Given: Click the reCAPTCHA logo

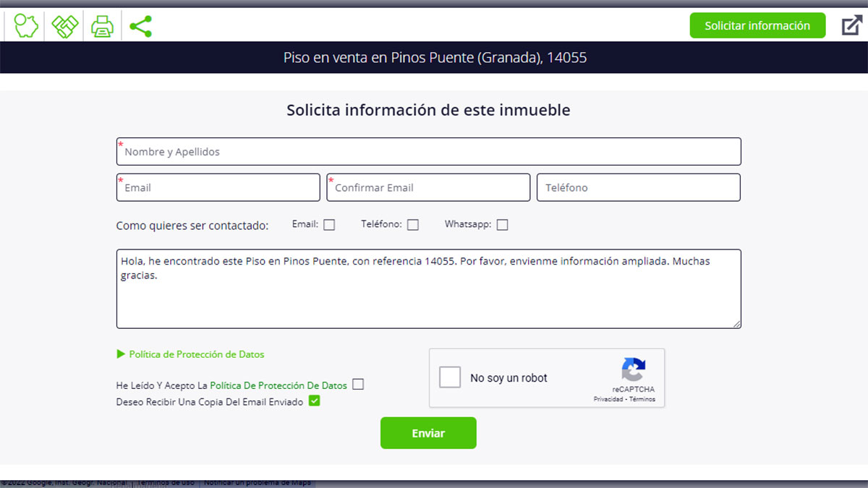Looking at the screenshot, I should (x=633, y=369).
